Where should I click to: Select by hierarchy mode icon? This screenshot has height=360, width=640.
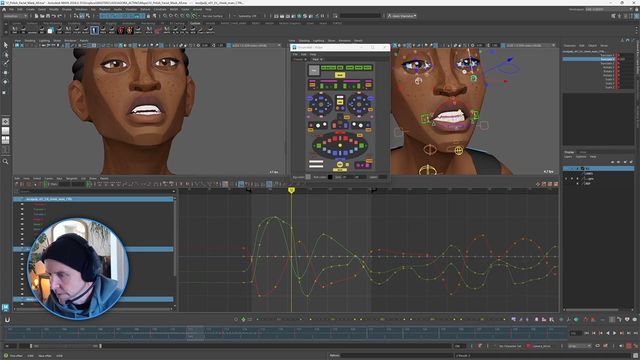pos(76,16)
